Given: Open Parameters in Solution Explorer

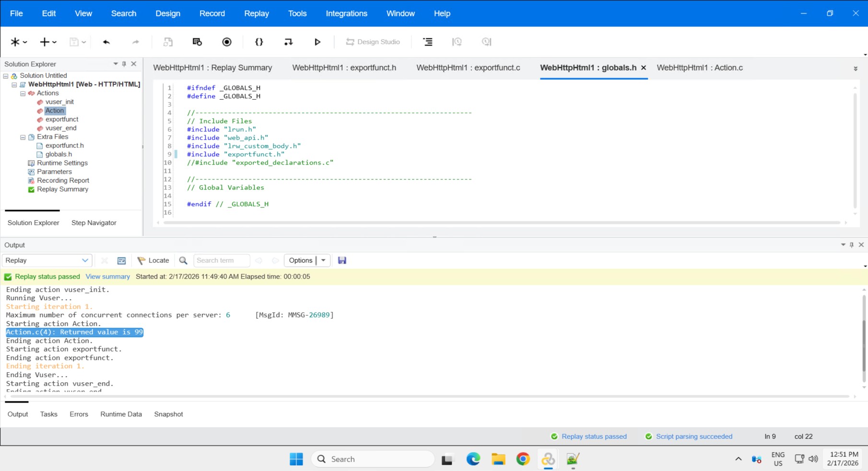Looking at the screenshot, I should [54, 172].
